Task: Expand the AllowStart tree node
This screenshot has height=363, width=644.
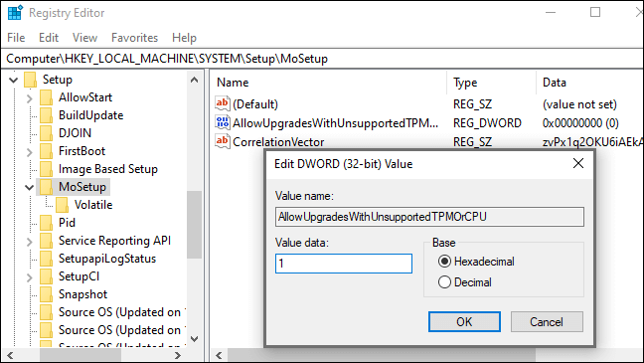Action: [29, 98]
